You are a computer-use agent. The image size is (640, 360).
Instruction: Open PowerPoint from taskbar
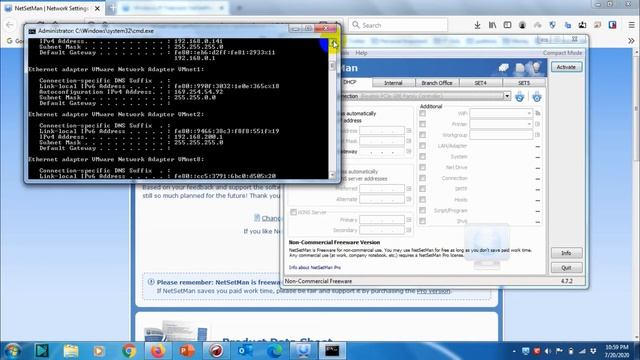pyautogui.click(x=187, y=351)
